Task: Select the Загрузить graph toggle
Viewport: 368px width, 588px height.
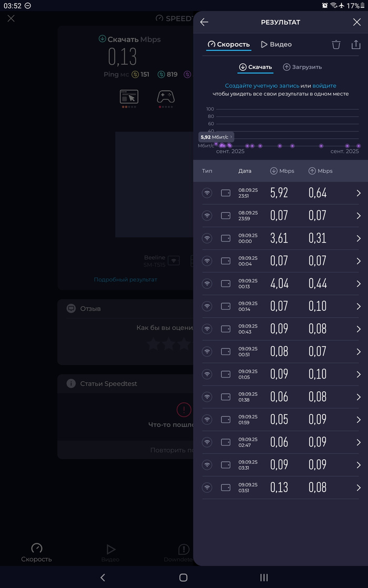Action: (x=302, y=67)
